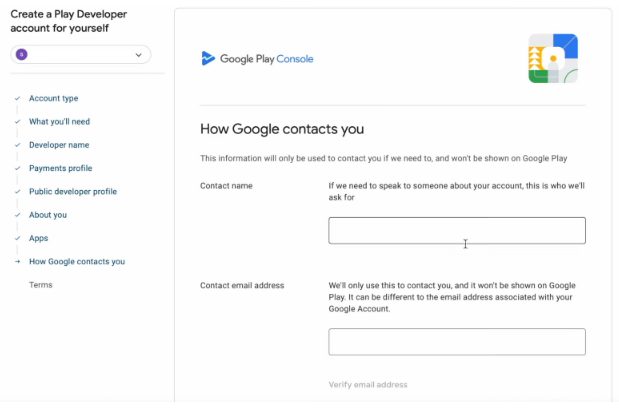Click the purple account avatar icon
Screen dimensions: 619x408
pyautogui.click(x=22, y=55)
